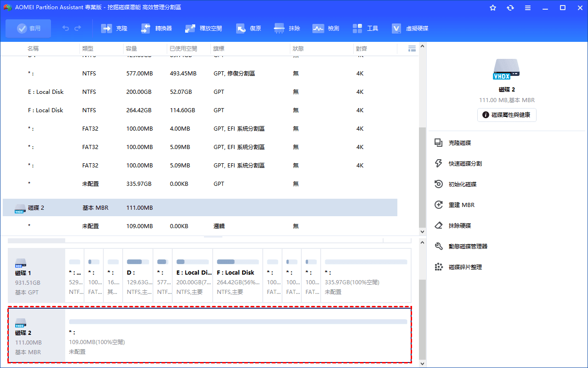The height and width of the screenshot is (368, 588).
Task: Select 109.00MB unallocated block on Disk 2
Action: point(238,335)
